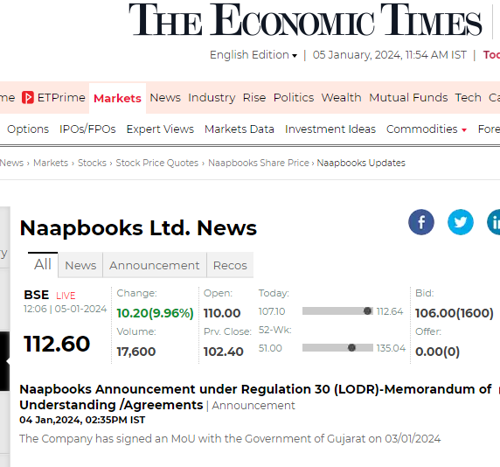
Task: Click the Today's price range slider marker
Action: [367, 311]
